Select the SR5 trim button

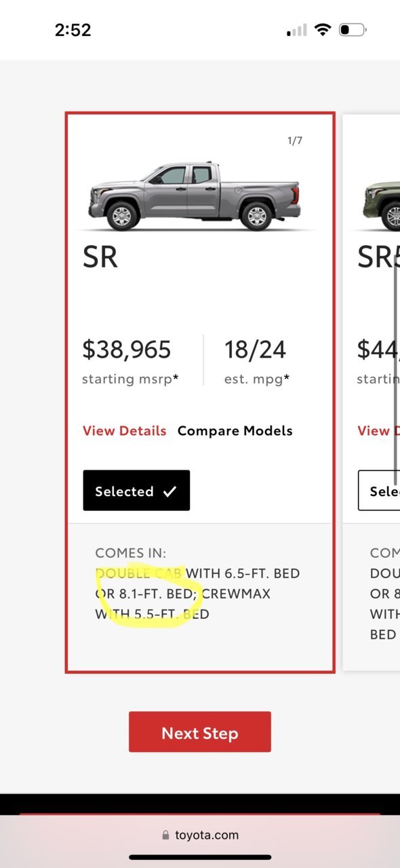click(x=379, y=490)
